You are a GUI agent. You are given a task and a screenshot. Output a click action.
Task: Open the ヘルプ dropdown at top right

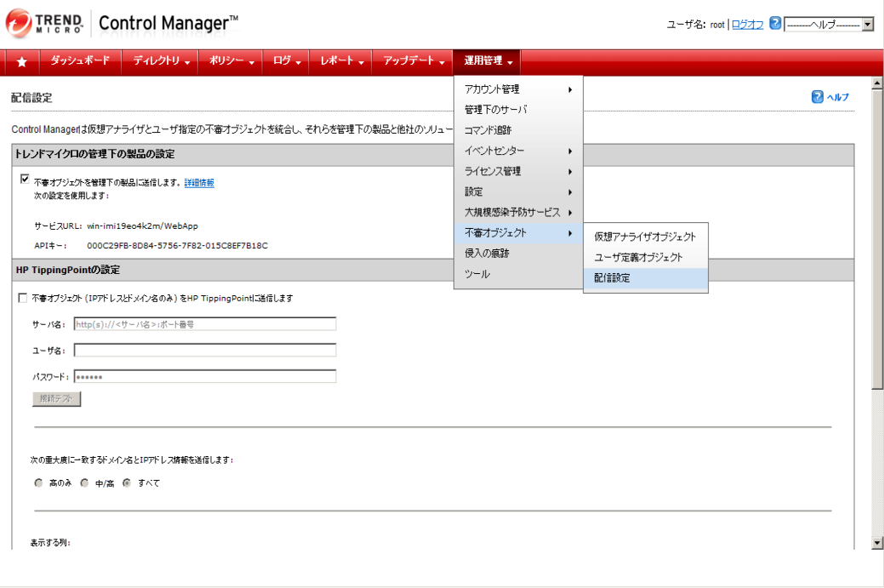pos(829,25)
